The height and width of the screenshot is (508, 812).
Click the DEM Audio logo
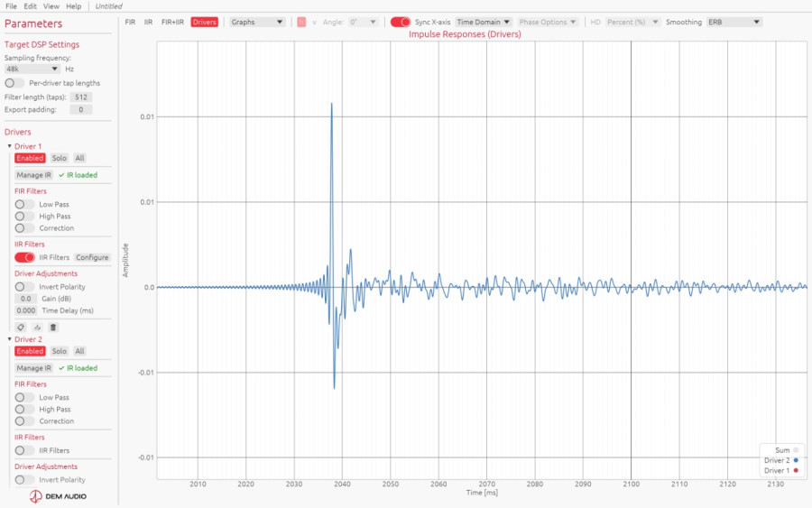point(58,496)
